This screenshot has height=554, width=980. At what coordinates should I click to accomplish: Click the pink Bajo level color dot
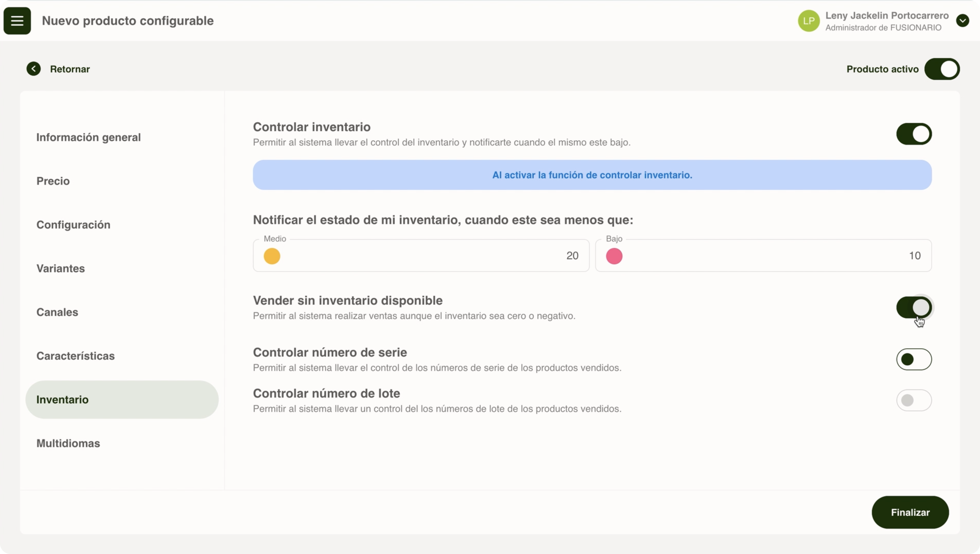(x=614, y=256)
